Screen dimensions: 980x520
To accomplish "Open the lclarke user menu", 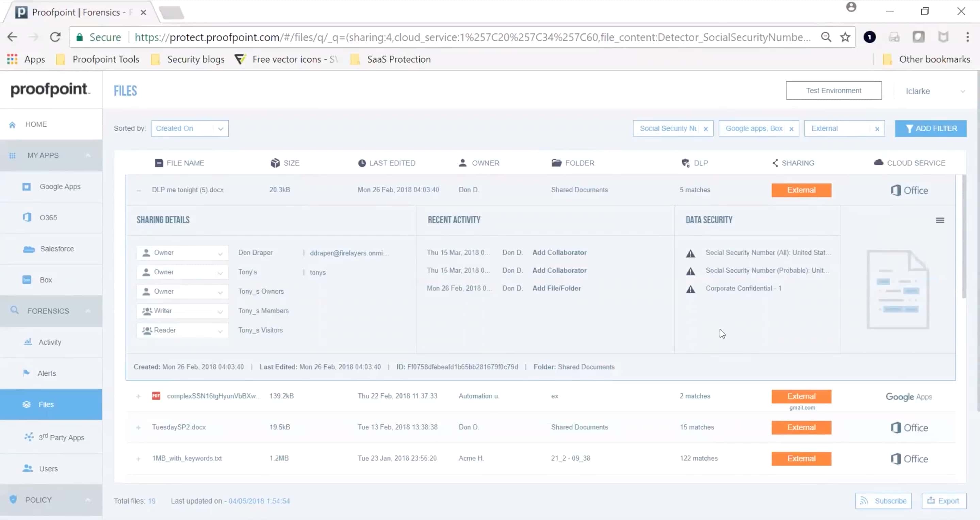I will [x=935, y=91].
